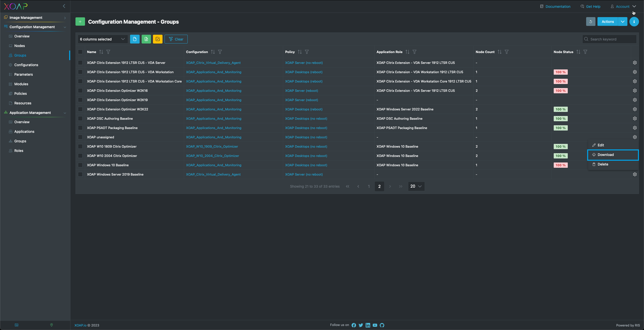The width and height of the screenshot is (644, 330).
Task: Open XOAP Server (no reboot) policy in VDA Server row
Action: (x=304, y=63)
